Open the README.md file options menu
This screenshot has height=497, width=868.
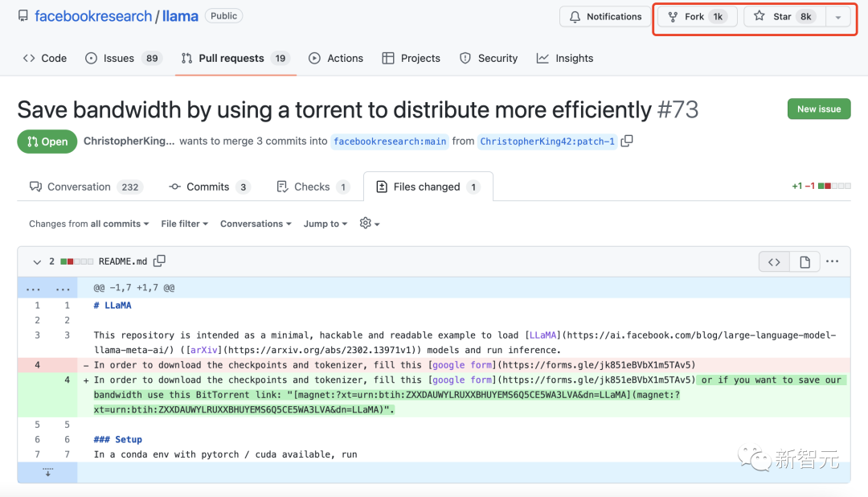(832, 261)
